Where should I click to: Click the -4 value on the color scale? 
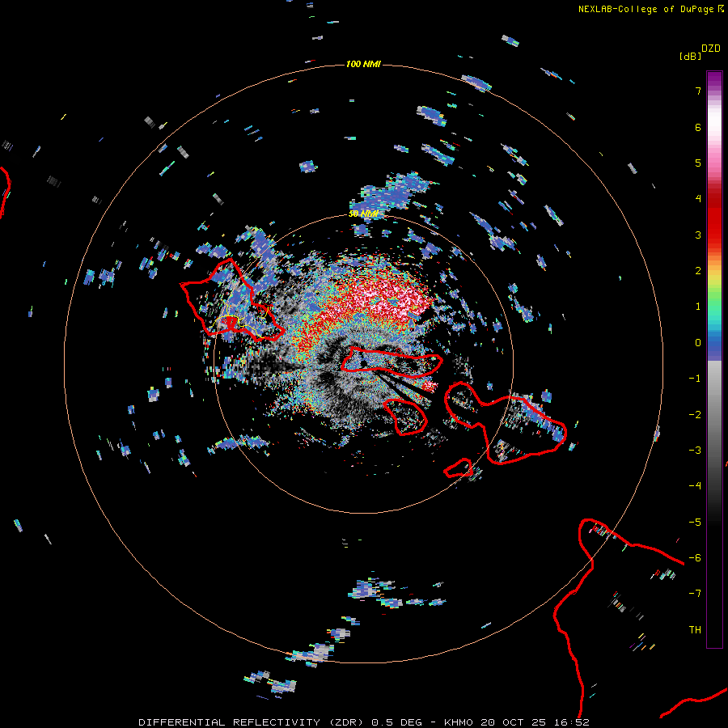(x=695, y=486)
